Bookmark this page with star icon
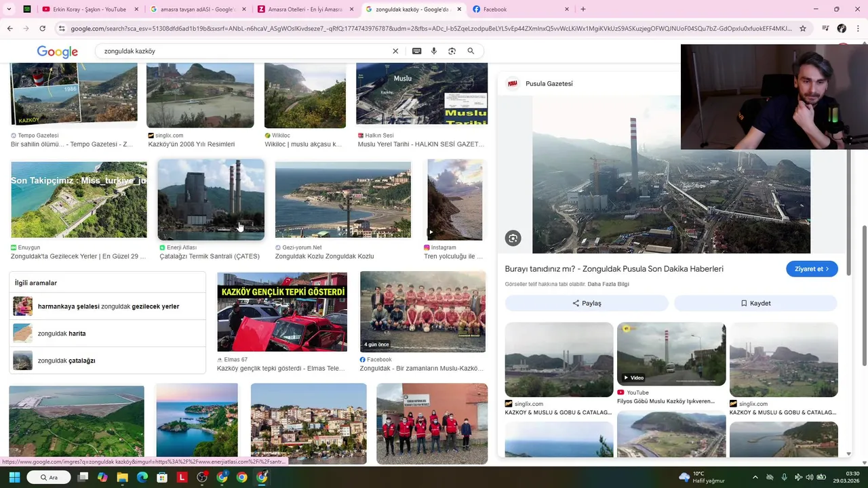868x488 pixels. [803, 28]
